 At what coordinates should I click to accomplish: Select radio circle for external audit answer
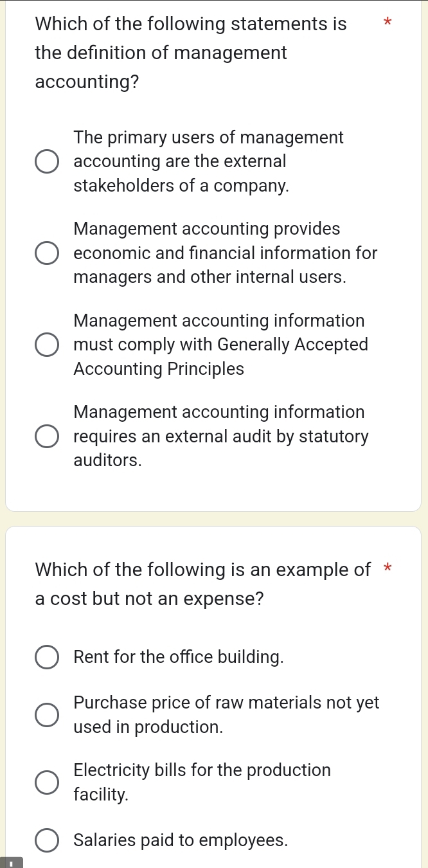point(46,437)
